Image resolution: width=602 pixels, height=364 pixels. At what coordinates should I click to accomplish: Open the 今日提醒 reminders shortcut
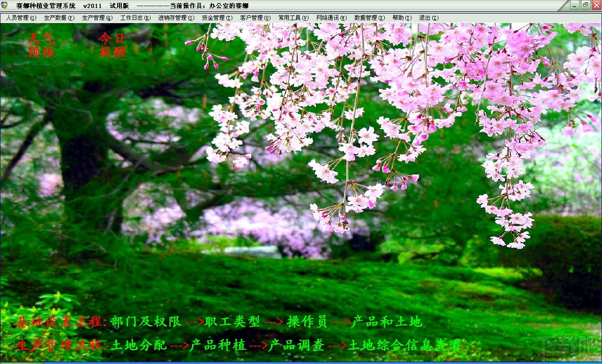(112, 45)
